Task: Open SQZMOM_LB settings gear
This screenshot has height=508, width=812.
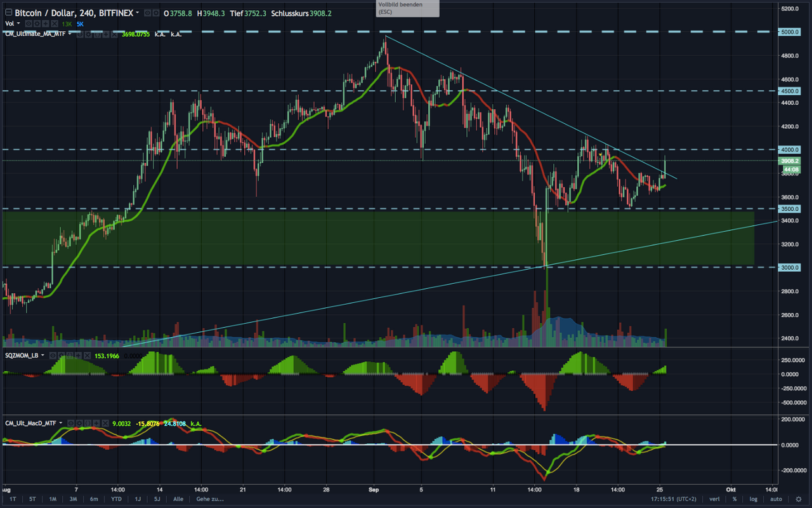Action: coord(61,355)
